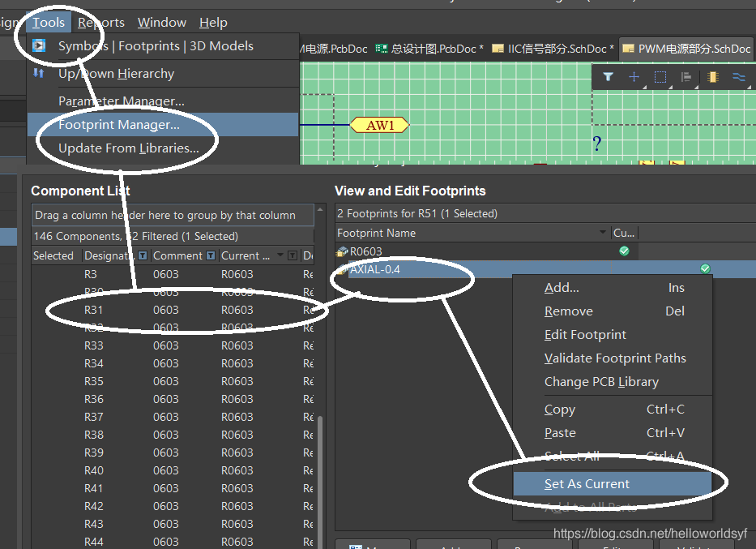Click the green check for R0603 footprint
The height and width of the screenshot is (549, 756).
pos(624,251)
